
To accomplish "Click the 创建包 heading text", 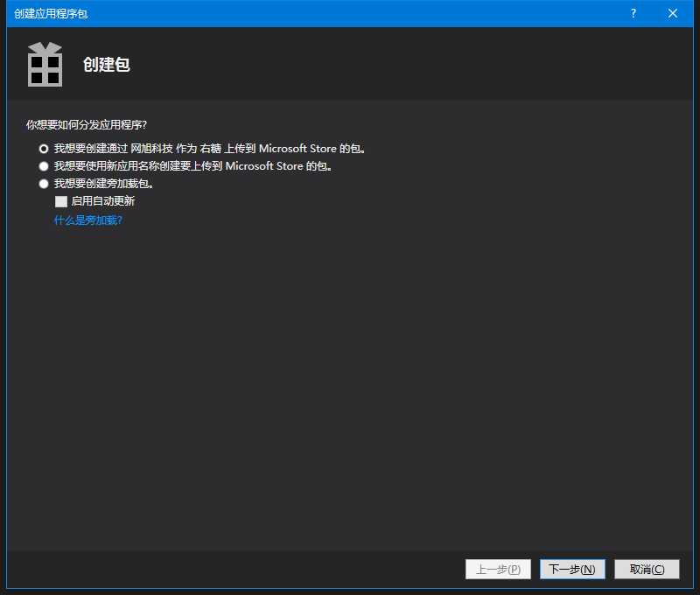I will [107, 65].
